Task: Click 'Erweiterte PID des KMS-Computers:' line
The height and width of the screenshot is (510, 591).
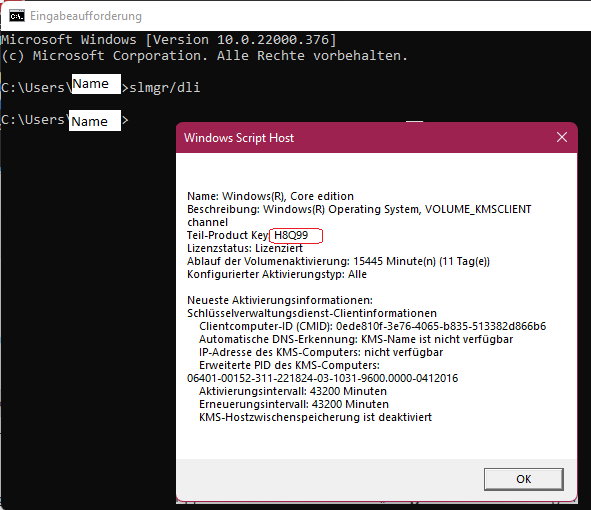Action: [289, 365]
